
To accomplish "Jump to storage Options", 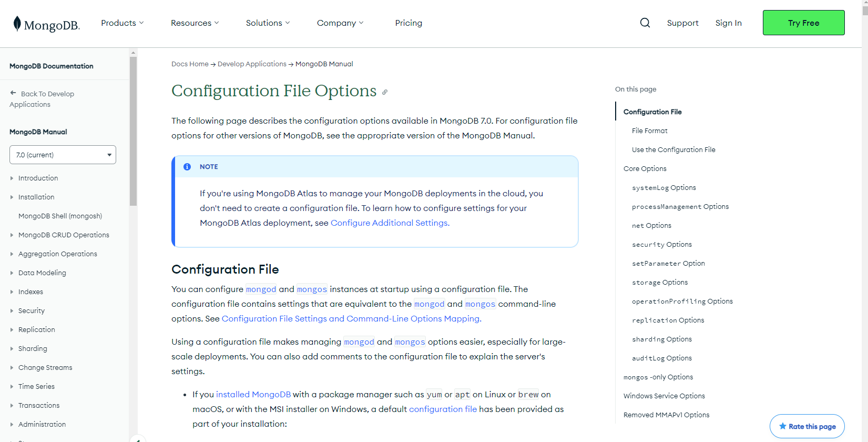I will click(660, 283).
